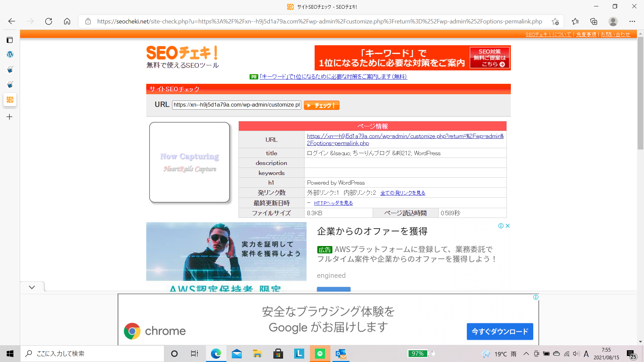The width and height of the screenshot is (644, 362).
Task: Open Outlook from taskbar
Action: click(341, 354)
